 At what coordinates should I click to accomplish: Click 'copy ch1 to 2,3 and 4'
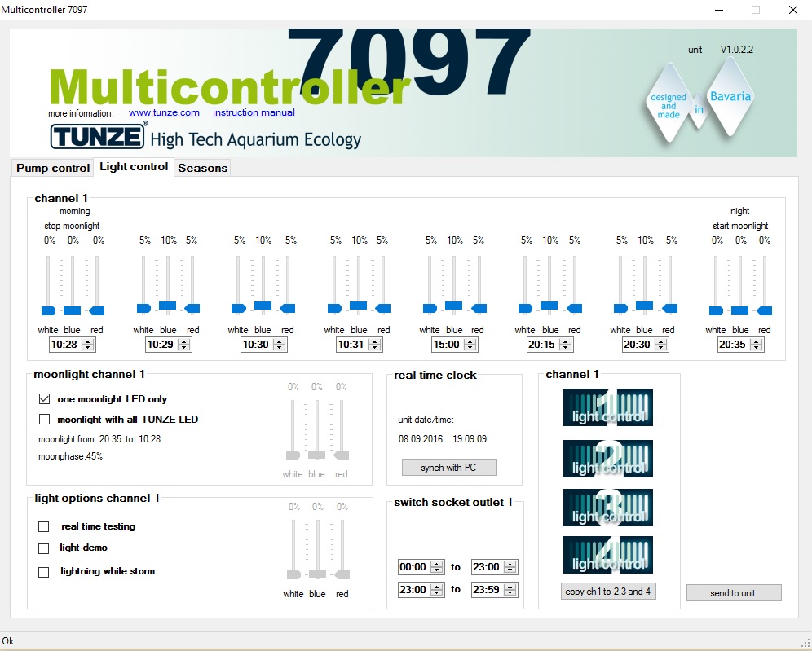point(608,591)
